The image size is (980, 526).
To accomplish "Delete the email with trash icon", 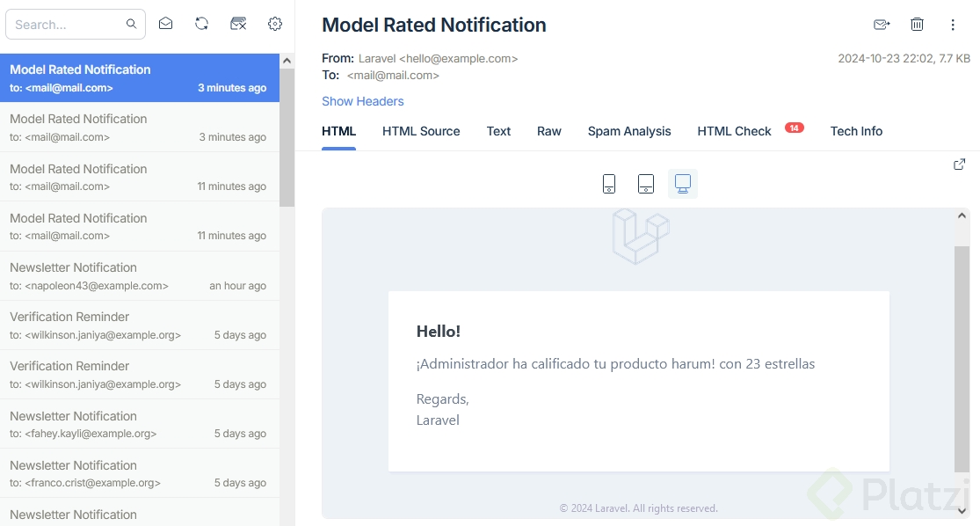I will [x=917, y=25].
